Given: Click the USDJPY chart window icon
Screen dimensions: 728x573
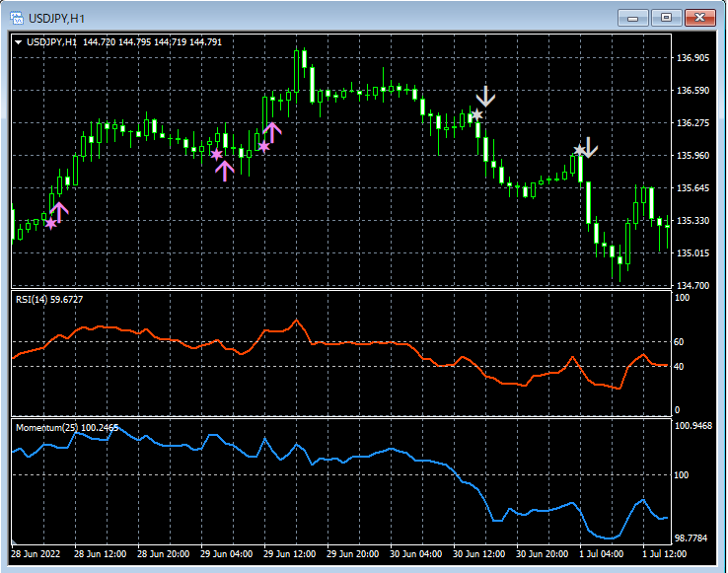Looking at the screenshot, I should (x=17, y=18).
